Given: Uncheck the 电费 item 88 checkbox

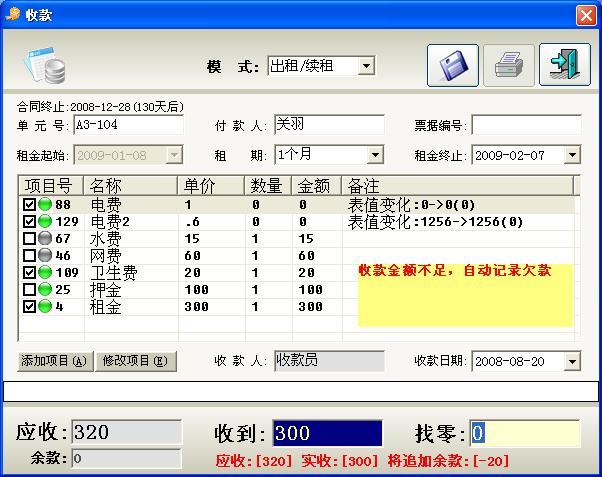Looking at the screenshot, I should tap(29, 204).
